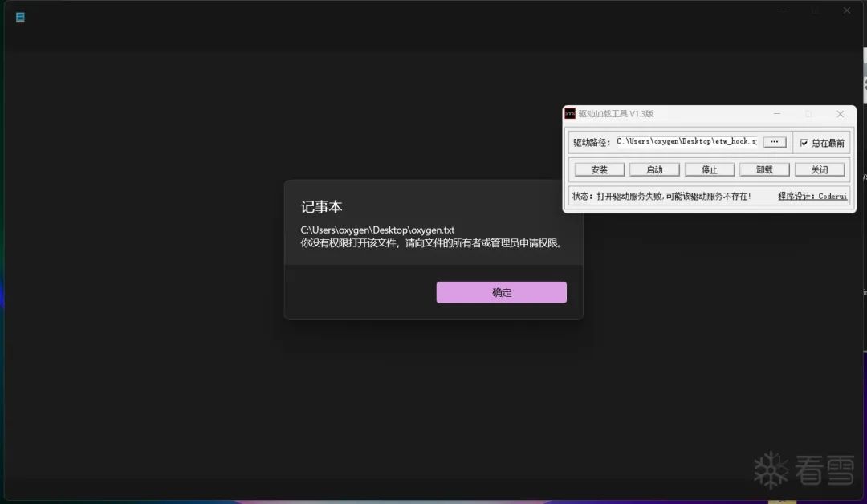
Task: Click the 记事本 dialog heading
Action: coord(321,206)
